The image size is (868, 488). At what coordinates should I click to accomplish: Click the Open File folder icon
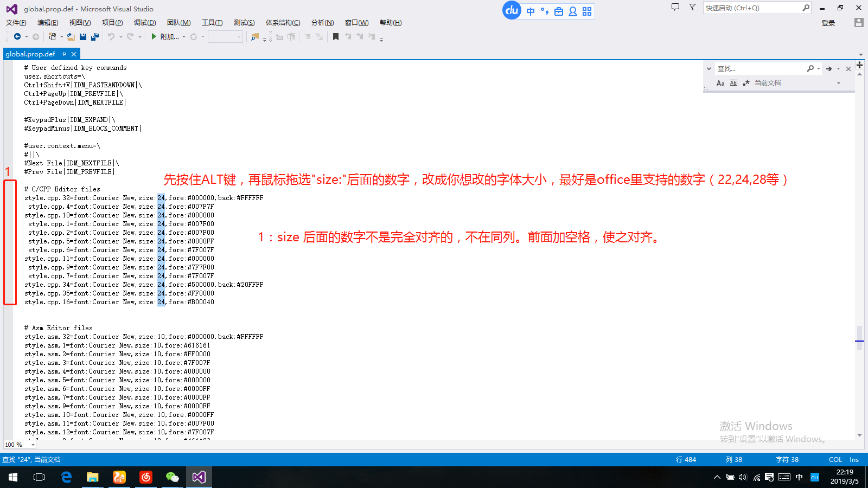click(x=71, y=36)
